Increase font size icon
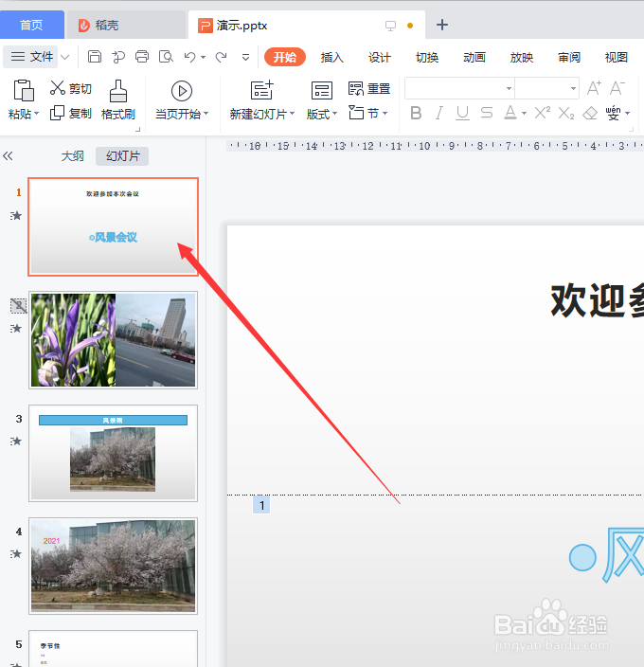The image size is (644, 667). [x=594, y=88]
